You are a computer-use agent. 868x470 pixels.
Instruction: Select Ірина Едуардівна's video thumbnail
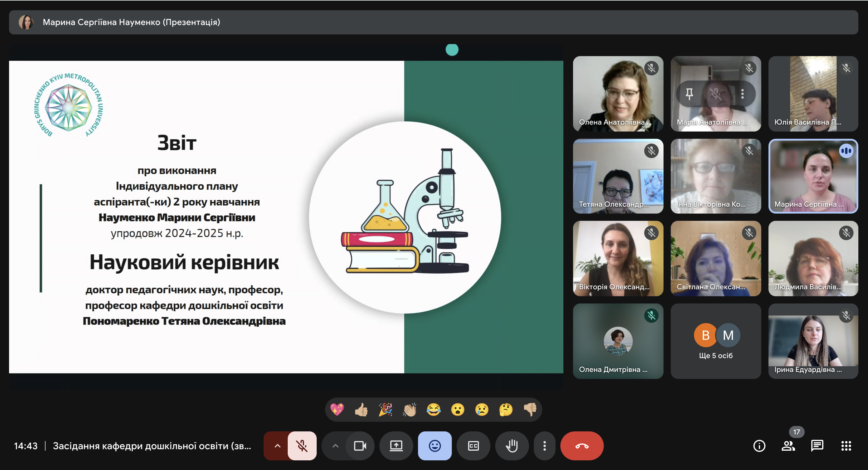[813, 341]
